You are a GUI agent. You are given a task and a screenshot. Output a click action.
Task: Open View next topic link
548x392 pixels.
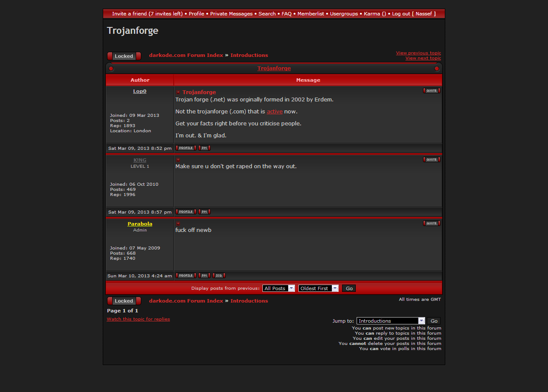(423, 58)
